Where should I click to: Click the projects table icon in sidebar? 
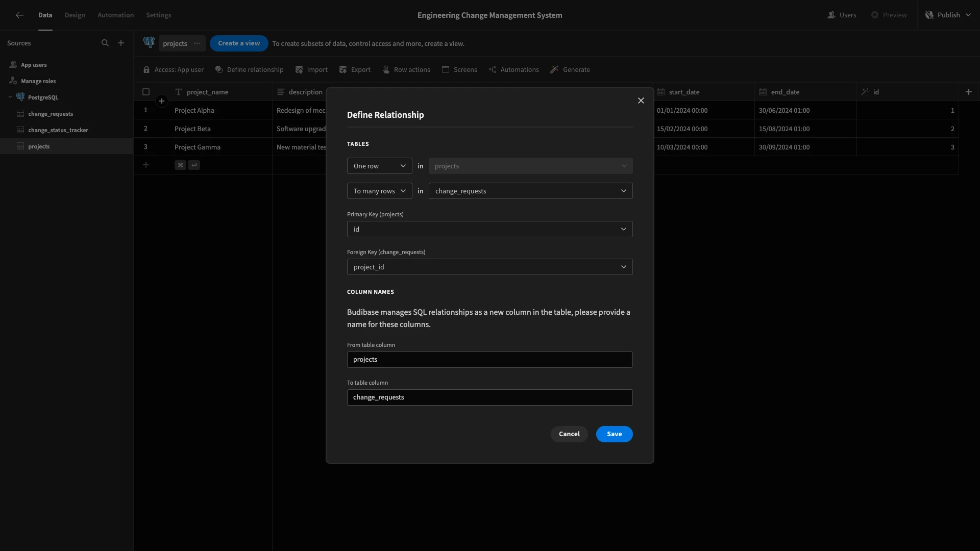(20, 146)
